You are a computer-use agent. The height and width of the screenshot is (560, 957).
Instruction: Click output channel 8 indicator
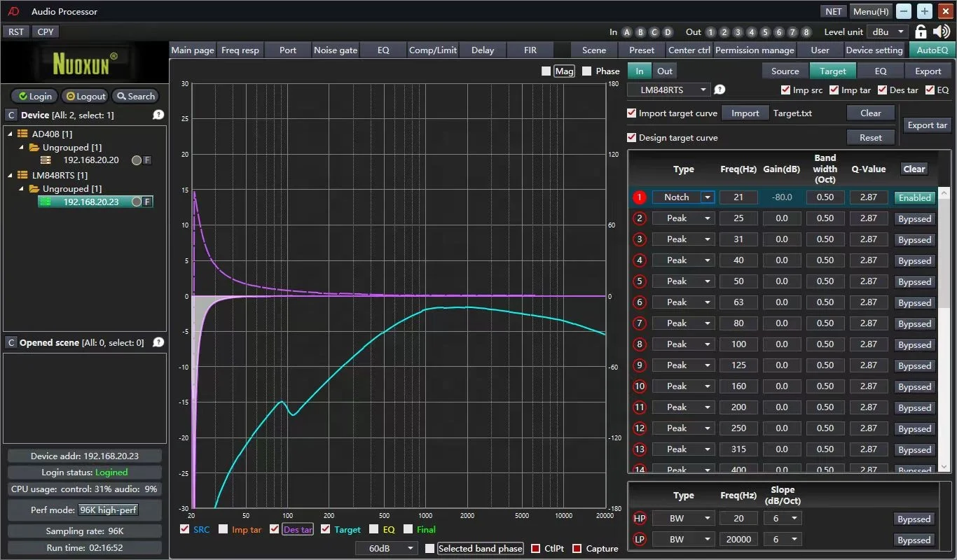pos(806,32)
